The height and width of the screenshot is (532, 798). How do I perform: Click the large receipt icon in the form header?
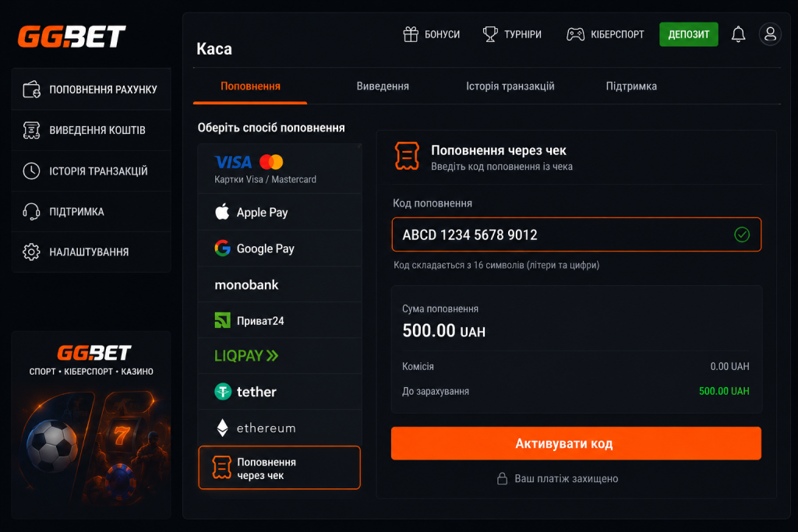pyautogui.click(x=407, y=156)
